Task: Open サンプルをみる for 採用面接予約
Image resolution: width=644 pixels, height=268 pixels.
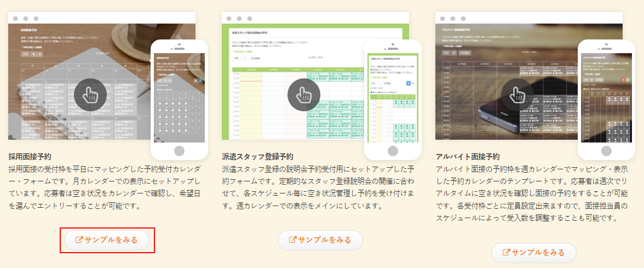Action: [107, 241]
